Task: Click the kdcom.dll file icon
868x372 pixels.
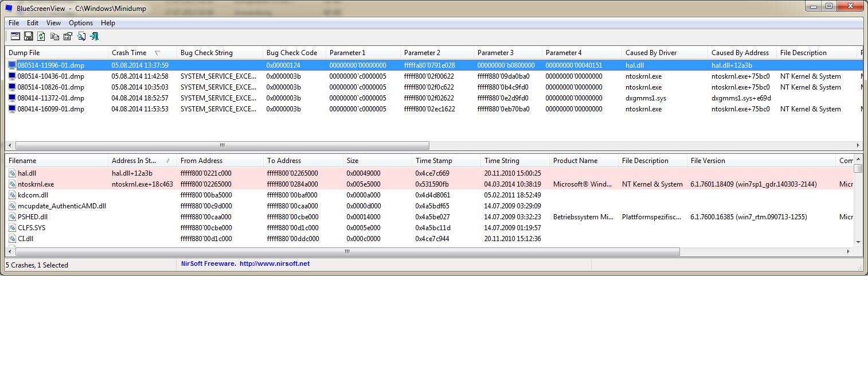Action: (12, 195)
